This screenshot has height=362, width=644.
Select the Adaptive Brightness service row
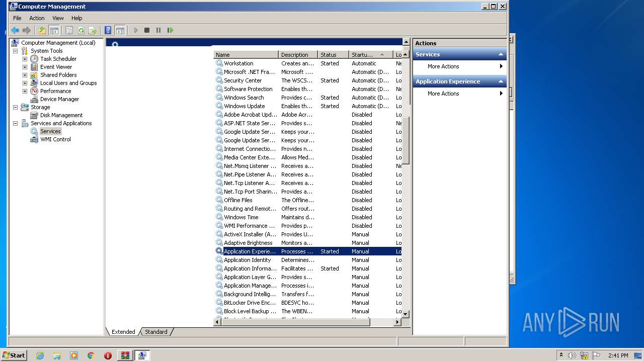(308, 243)
